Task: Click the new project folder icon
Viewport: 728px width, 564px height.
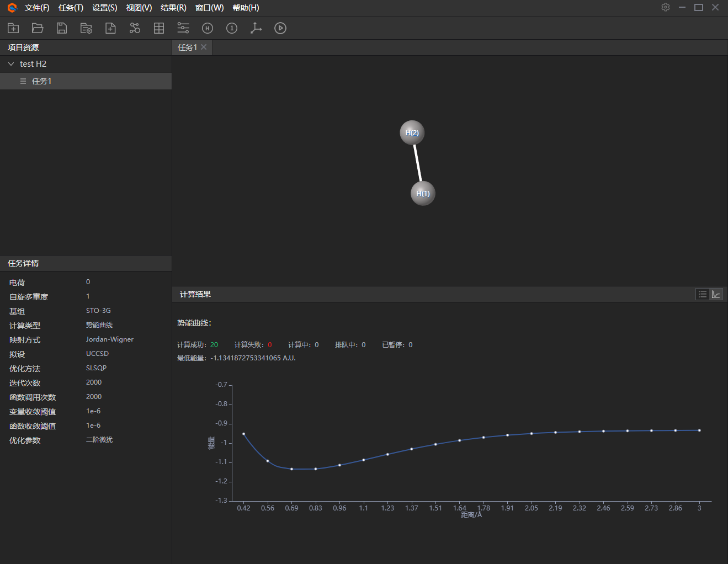Action: 13,28
